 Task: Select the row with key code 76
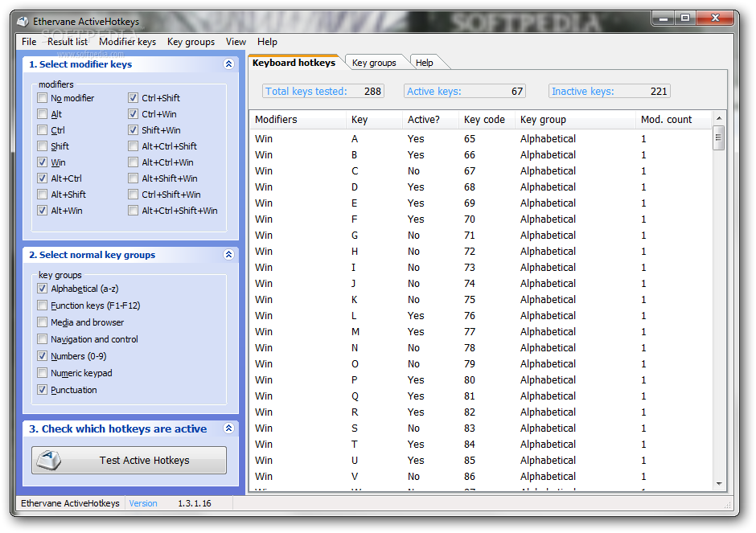pos(481,316)
